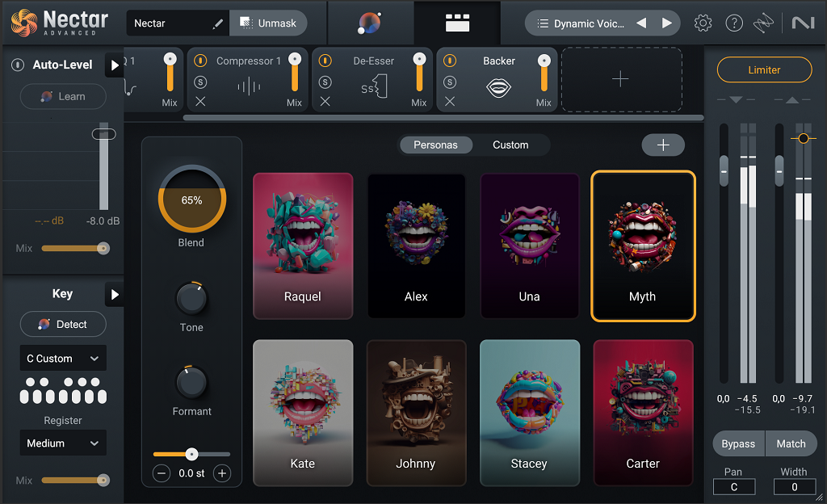Click the Key Detect button
The image size is (827, 504).
point(63,324)
